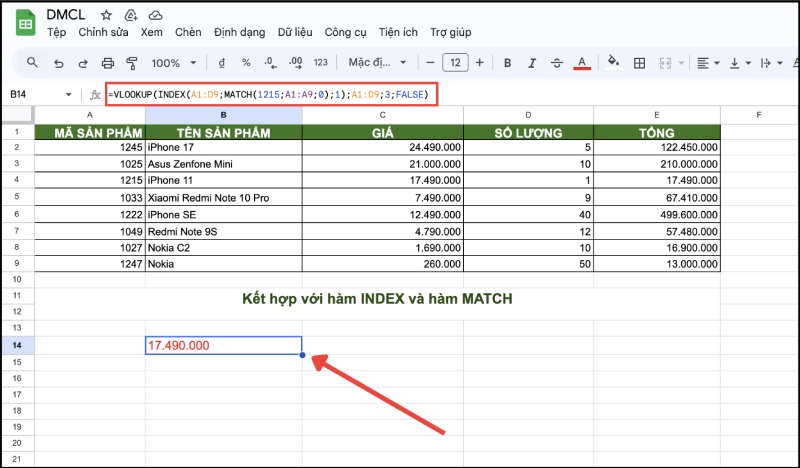The height and width of the screenshot is (468, 800).
Task: Open more number formats 123
Action: (x=320, y=63)
